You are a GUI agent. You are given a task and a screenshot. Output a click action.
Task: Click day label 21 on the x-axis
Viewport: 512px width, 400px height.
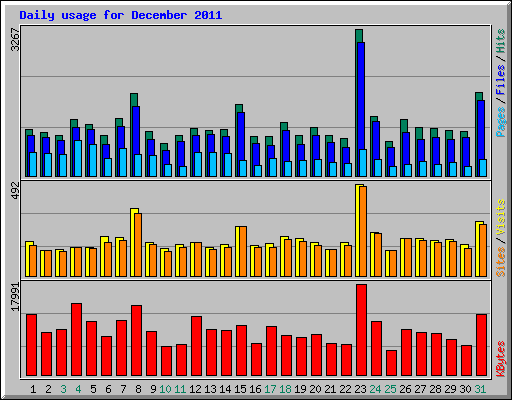pos(330,389)
